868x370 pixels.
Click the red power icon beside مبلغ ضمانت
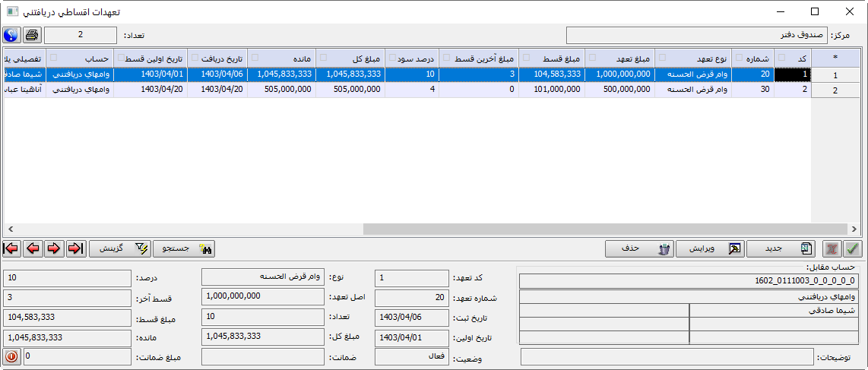coord(12,356)
